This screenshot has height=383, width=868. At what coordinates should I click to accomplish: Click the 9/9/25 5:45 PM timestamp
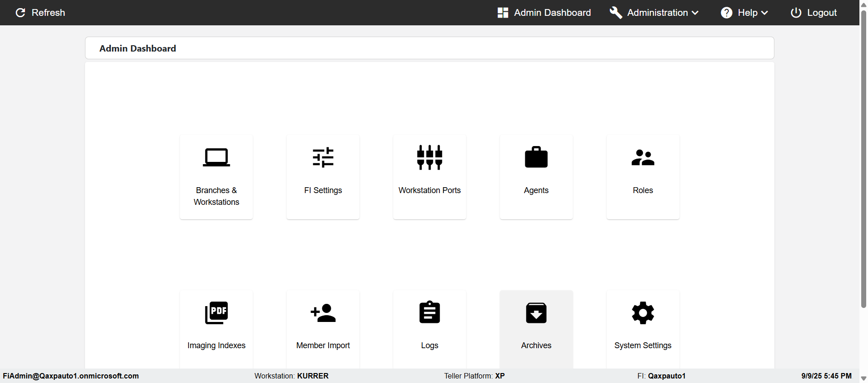(x=826, y=376)
